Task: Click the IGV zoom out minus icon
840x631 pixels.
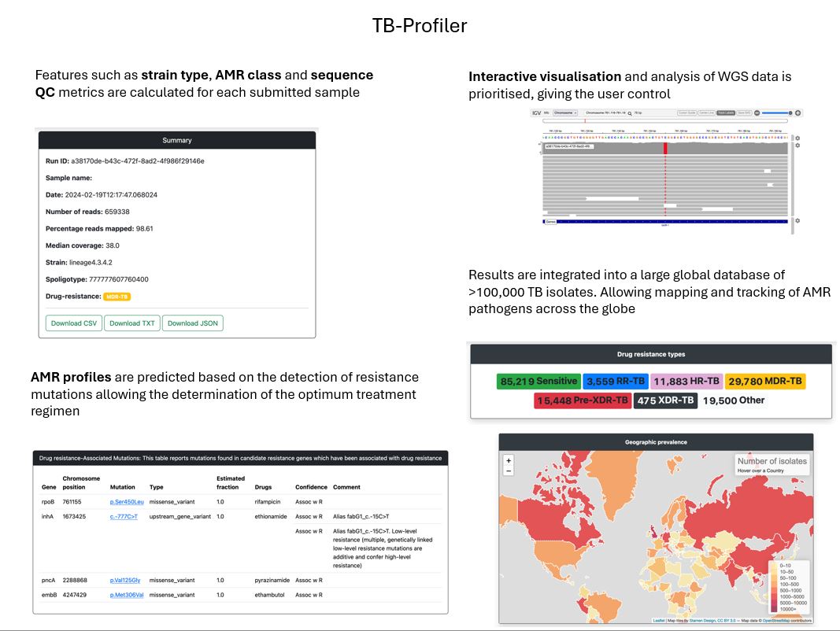Action: click(757, 113)
